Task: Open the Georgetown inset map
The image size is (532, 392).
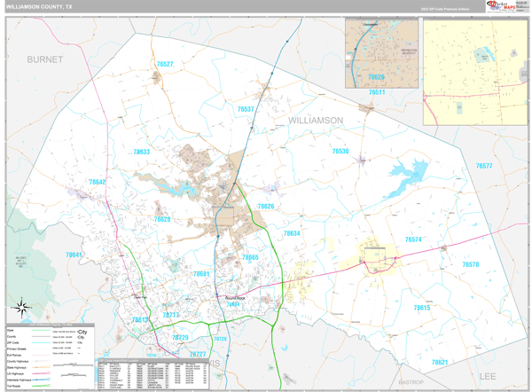Action: pyautogui.click(x=380, y=52)
